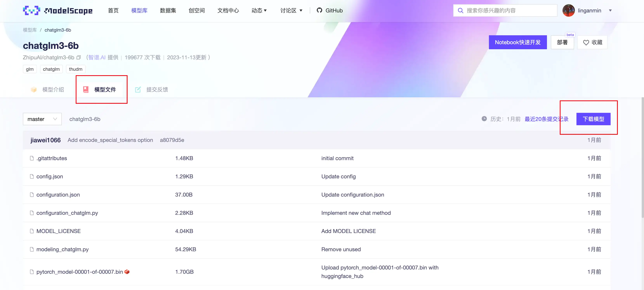Open 创空间 in the navigation
The height and width of the screenshot is (290, 644).
tap(197, 10)
